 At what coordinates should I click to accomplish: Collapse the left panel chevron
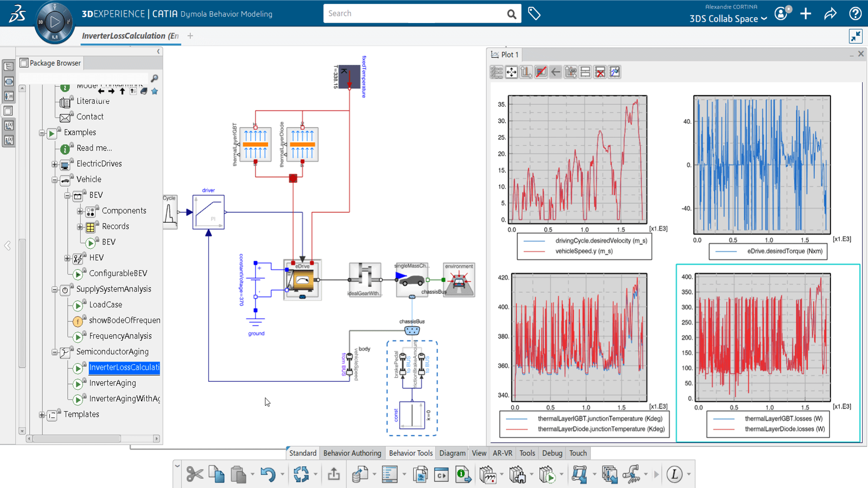click(x=158, y=52)
